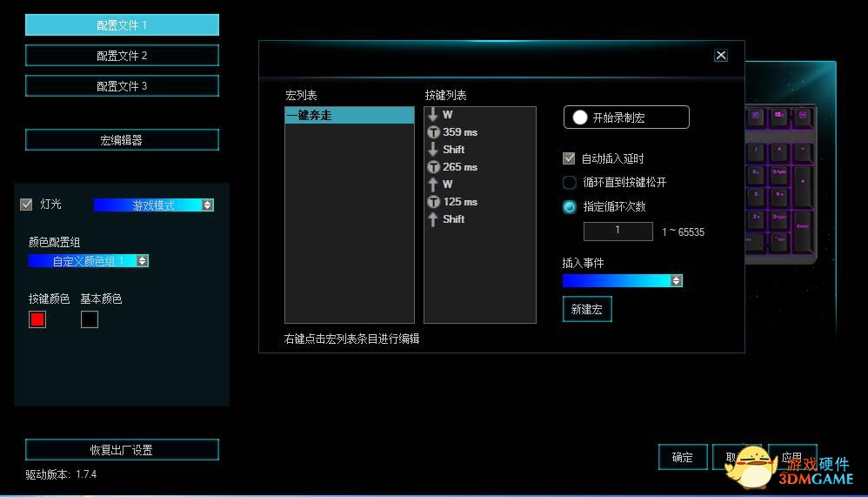Toggle the 灯光 checkbox
Image resolution: width=868 pixels, height=497 pixels.
26,205
